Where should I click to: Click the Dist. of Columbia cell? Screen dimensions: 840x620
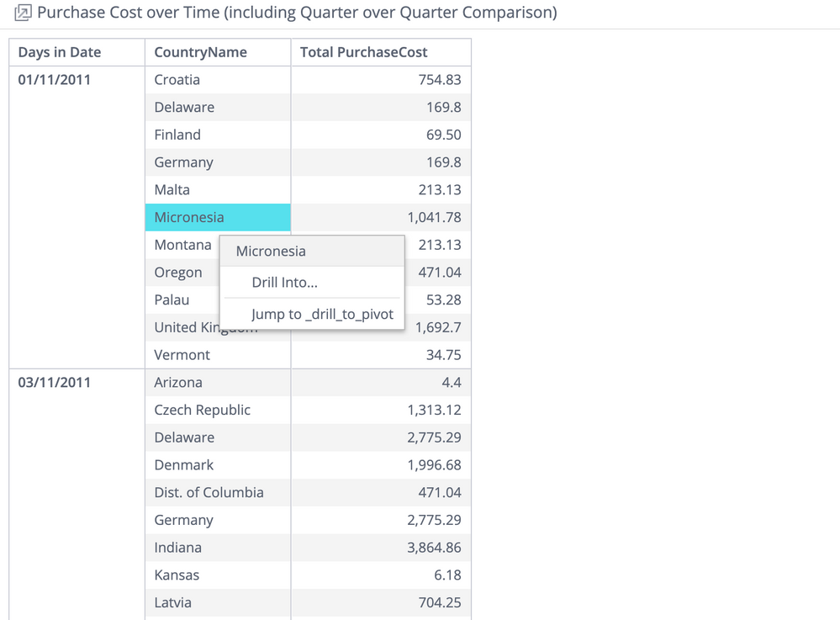209,492
